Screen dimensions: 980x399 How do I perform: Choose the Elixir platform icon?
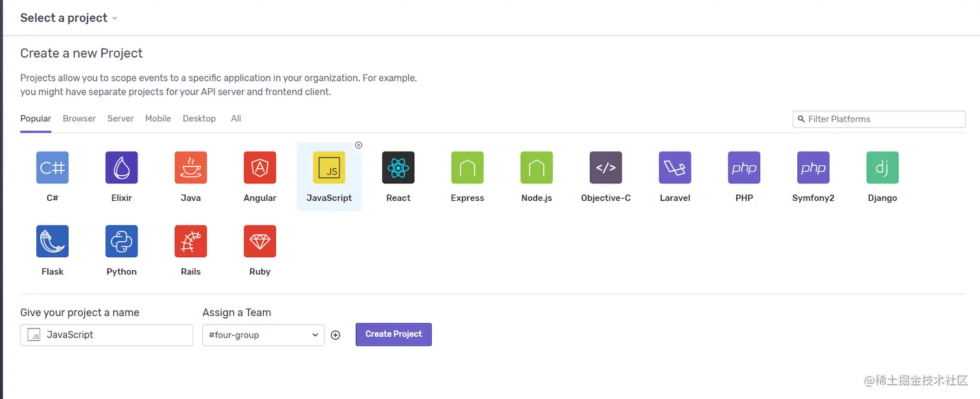click(x=122, y=168)
